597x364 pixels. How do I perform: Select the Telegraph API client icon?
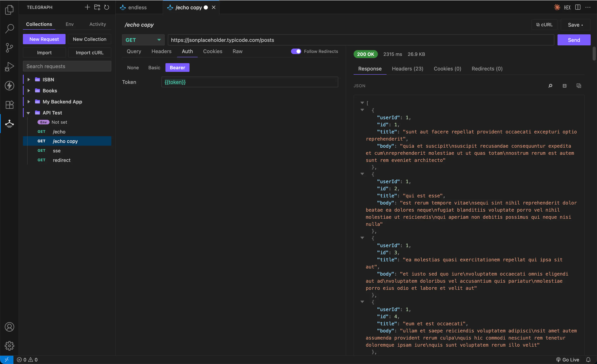(9, 124)
